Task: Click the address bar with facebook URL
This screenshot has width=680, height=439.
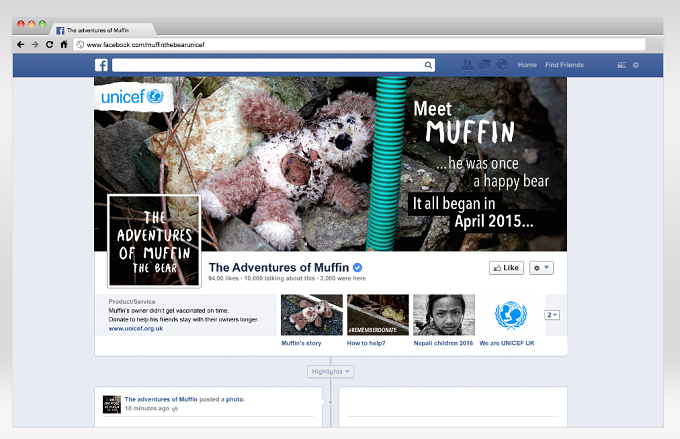Action: click(359, 44)
